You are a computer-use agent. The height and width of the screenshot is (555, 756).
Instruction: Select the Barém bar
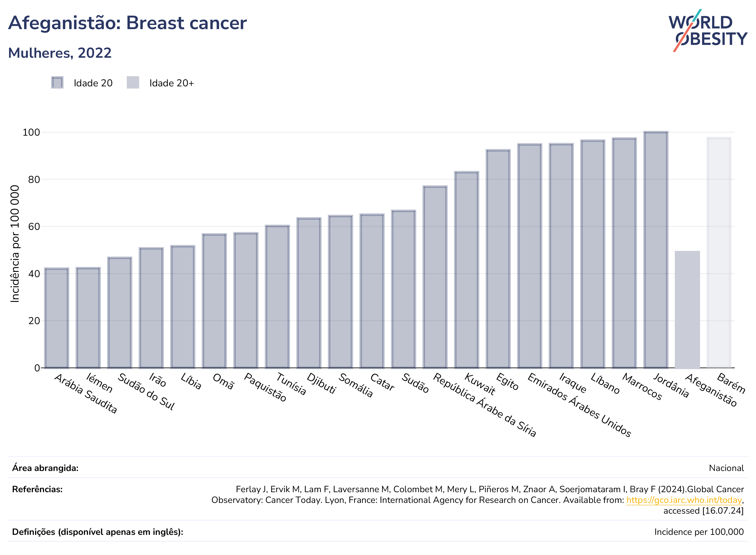[719, 253]
